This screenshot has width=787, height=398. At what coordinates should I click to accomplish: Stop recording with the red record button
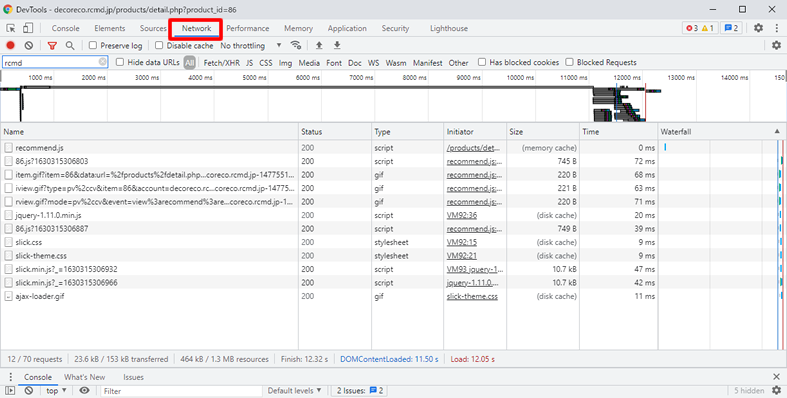click(x=10, y=45)
